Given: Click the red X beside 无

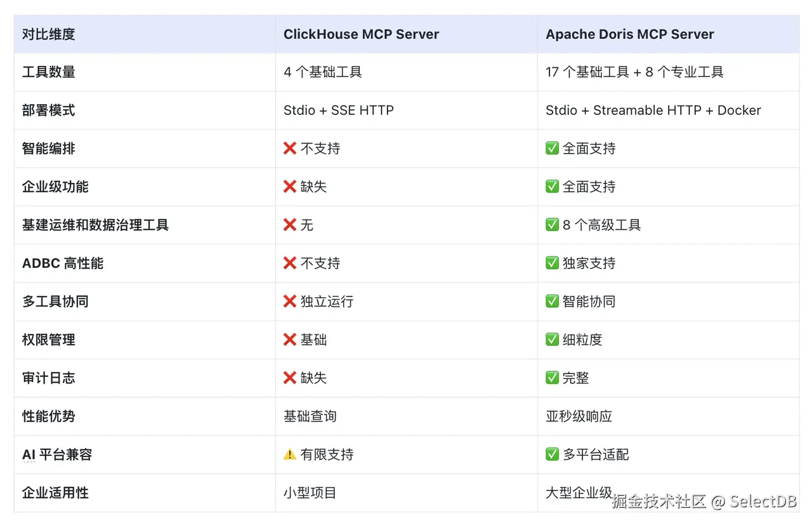Looking at the screenshot, I should (290, 225).
